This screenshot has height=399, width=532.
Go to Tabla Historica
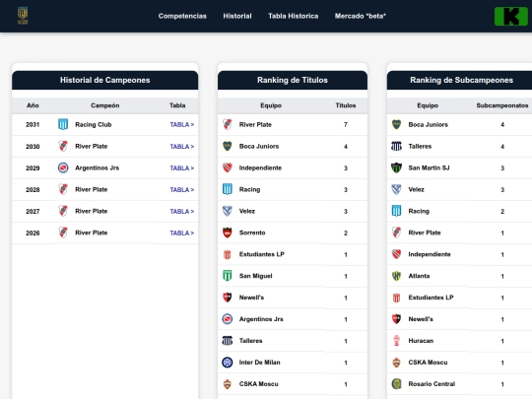pyautogui.click(x=294, y=16)
